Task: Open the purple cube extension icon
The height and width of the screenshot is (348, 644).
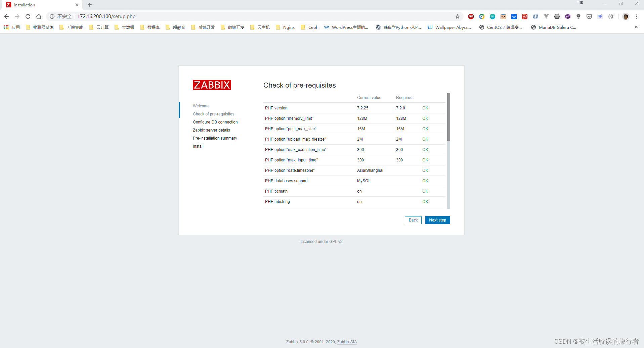Action: click(568, 16)
